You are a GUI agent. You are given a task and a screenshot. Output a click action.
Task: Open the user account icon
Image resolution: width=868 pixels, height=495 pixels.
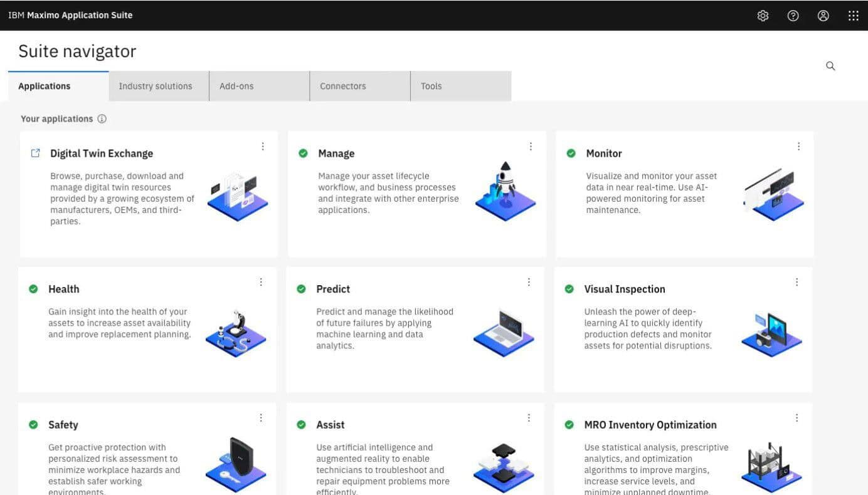(823, 15)
